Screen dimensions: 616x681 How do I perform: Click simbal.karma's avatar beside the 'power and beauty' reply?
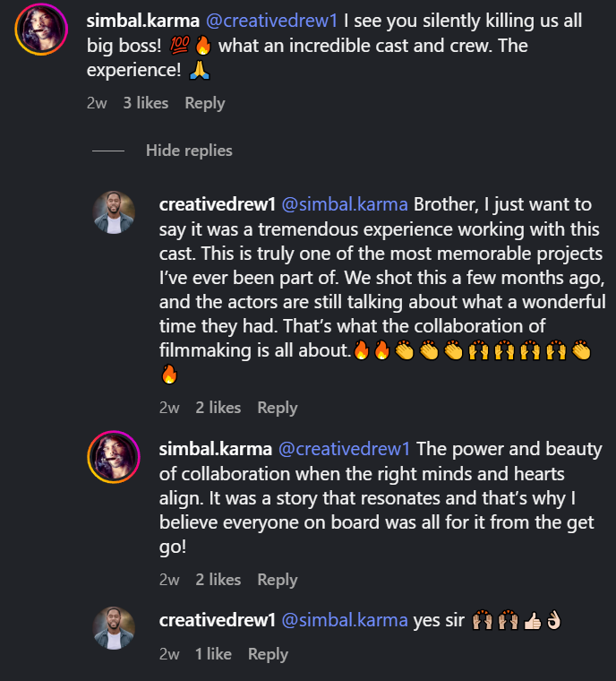(x=114, y=456)
